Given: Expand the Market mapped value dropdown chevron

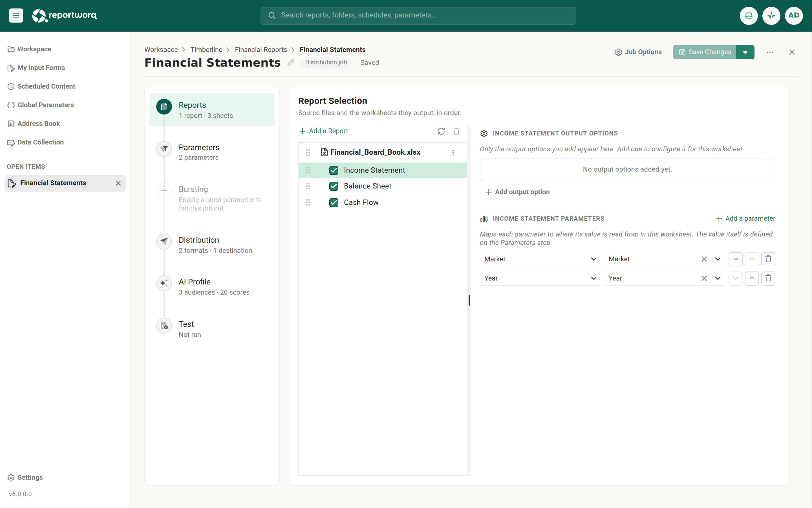Looking at the screenshot, I should coord(718,259).
